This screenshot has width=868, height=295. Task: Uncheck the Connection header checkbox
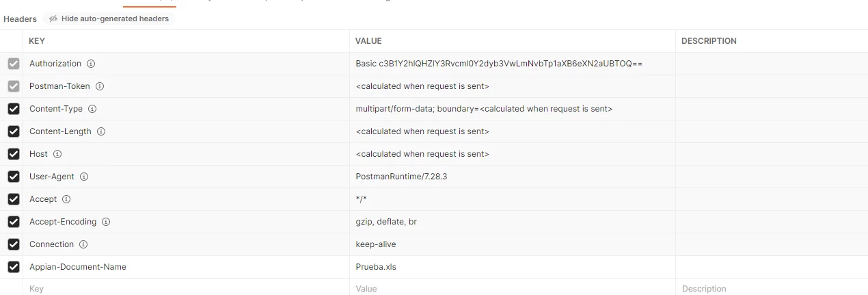tap(13, 244)
